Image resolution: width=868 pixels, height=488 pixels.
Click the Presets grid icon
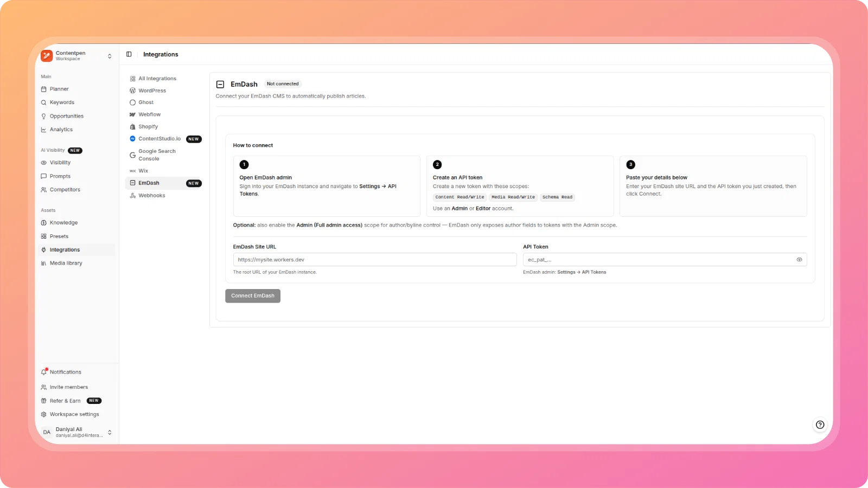[x=44, y=236]
